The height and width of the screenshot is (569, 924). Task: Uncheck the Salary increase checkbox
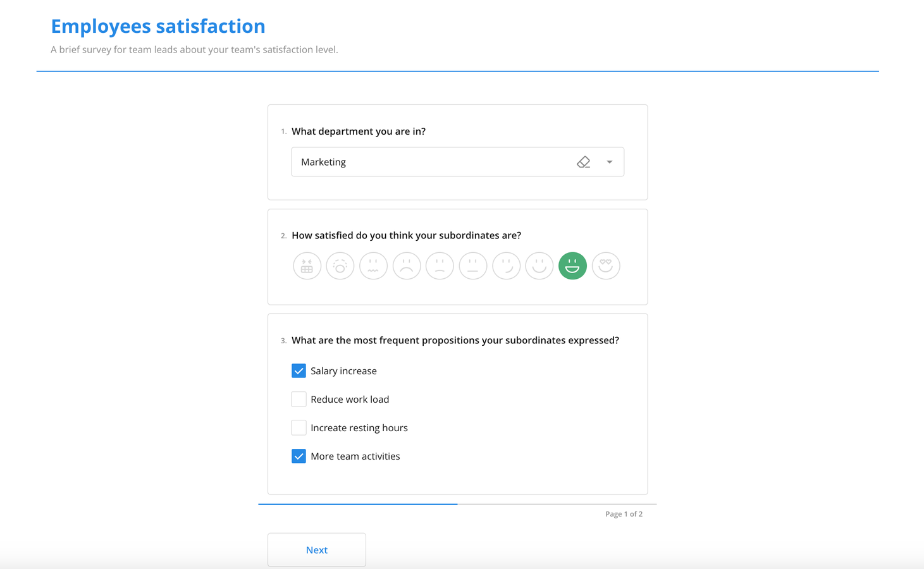pyautogui.click(x=299, y=370)
